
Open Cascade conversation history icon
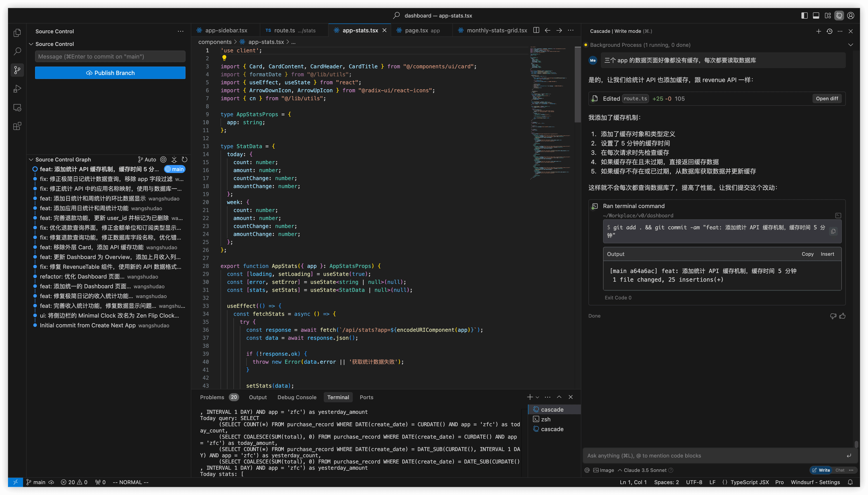(x=830, y=31)
